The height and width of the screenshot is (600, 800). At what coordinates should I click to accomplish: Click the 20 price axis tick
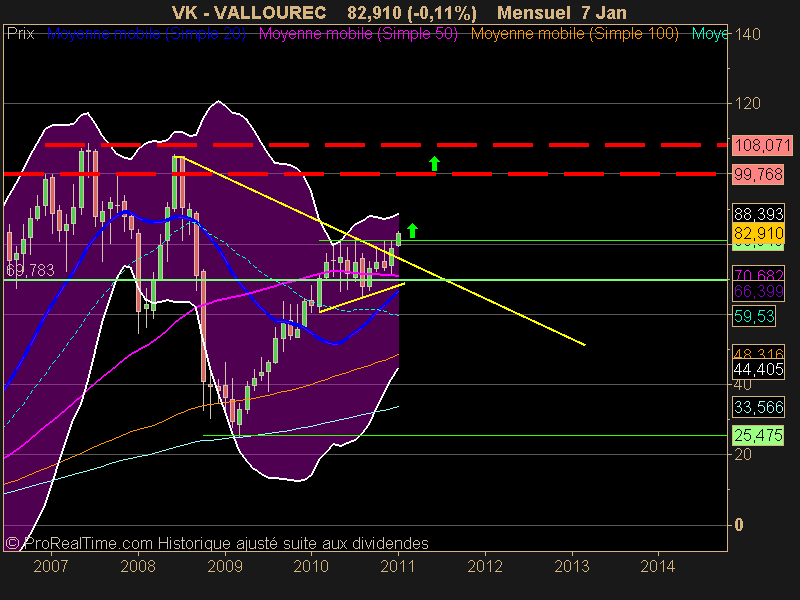point(743,454)
